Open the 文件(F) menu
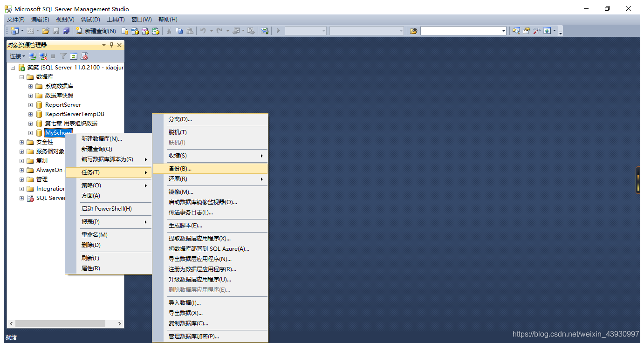 (15, 19)
